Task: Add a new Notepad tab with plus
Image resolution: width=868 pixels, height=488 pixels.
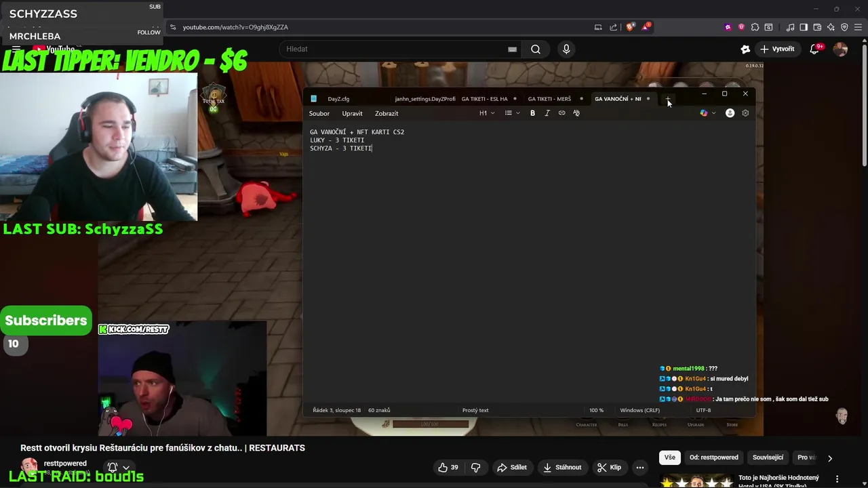Action: click(x=668, y=99)
